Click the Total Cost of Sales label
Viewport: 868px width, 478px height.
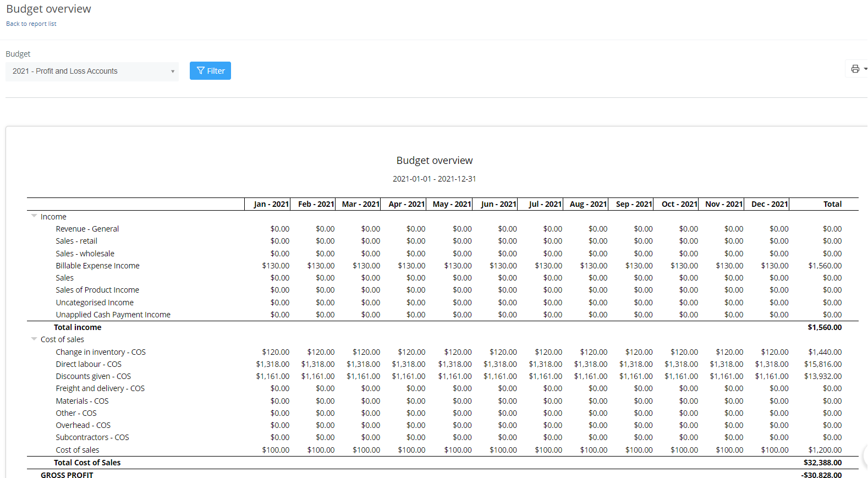[87, 463]
